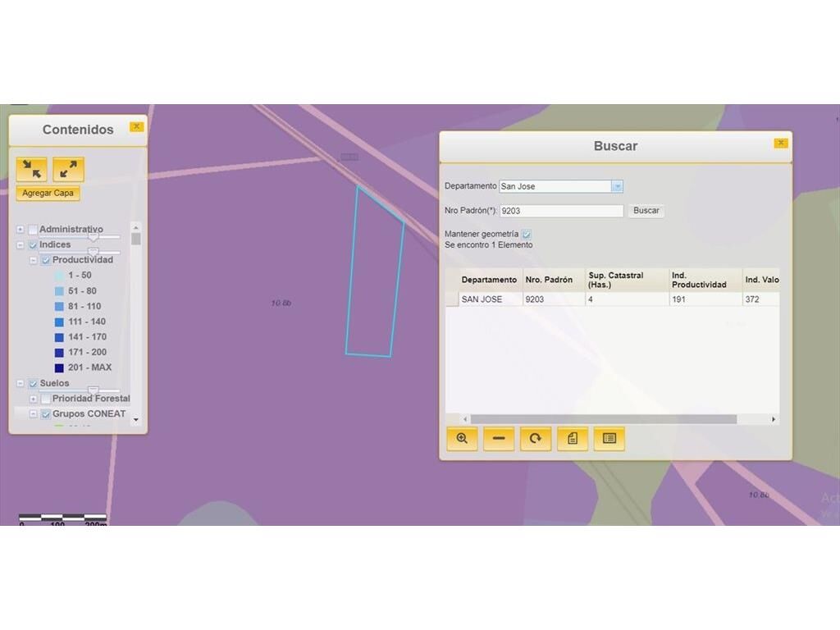Click the list view icon in Buscar panel
The width and height of the screenshot is (840, 630).
click(609, 439)
